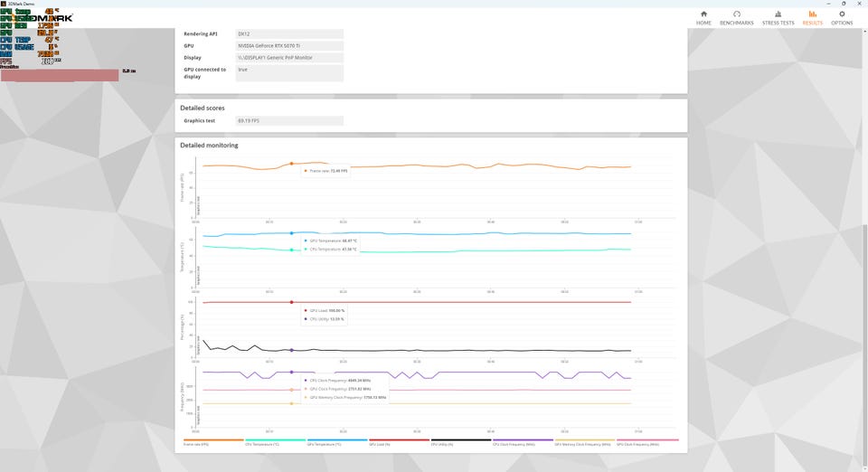Open the Benchmarks gauge icon
The image size is (868, 472).
click(736, 14)
